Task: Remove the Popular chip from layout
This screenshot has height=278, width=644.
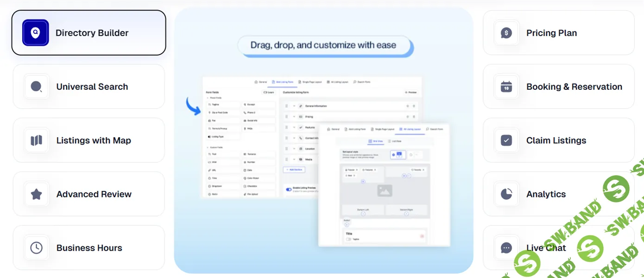Action: [x=357, y=170]
